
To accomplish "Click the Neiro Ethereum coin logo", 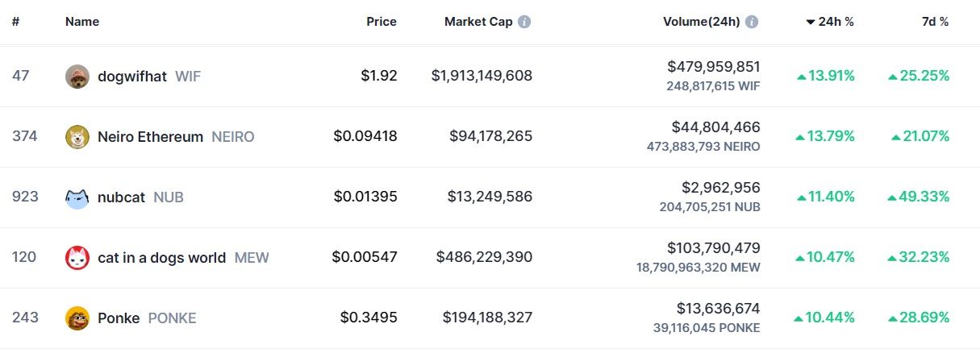I will [x=77, y=137].
